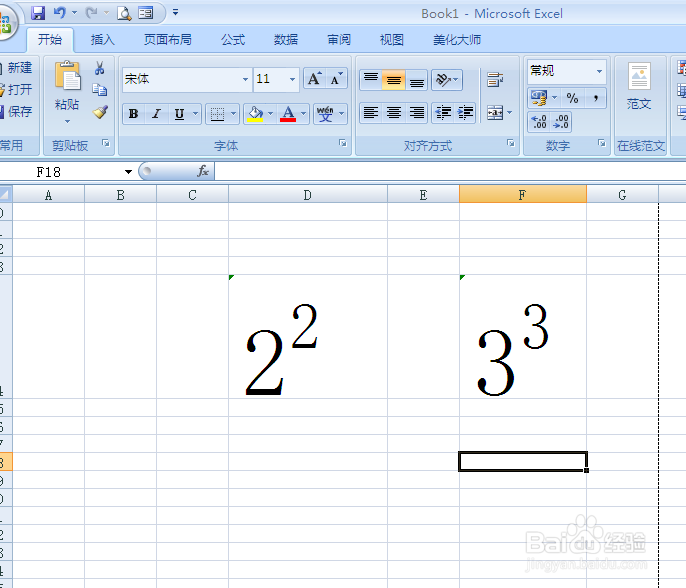Apply percent style format
686x588 pixels.
point(572,98)
